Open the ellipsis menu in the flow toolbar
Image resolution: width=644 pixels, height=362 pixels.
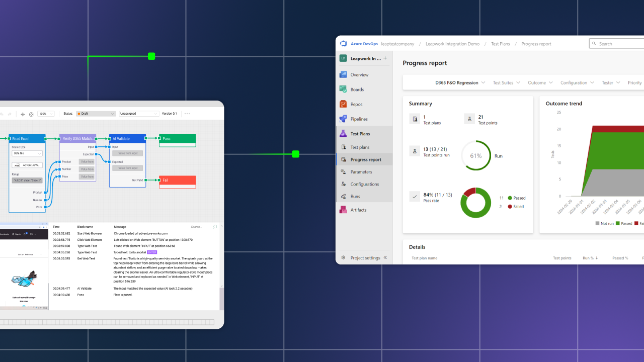point(187,114)
